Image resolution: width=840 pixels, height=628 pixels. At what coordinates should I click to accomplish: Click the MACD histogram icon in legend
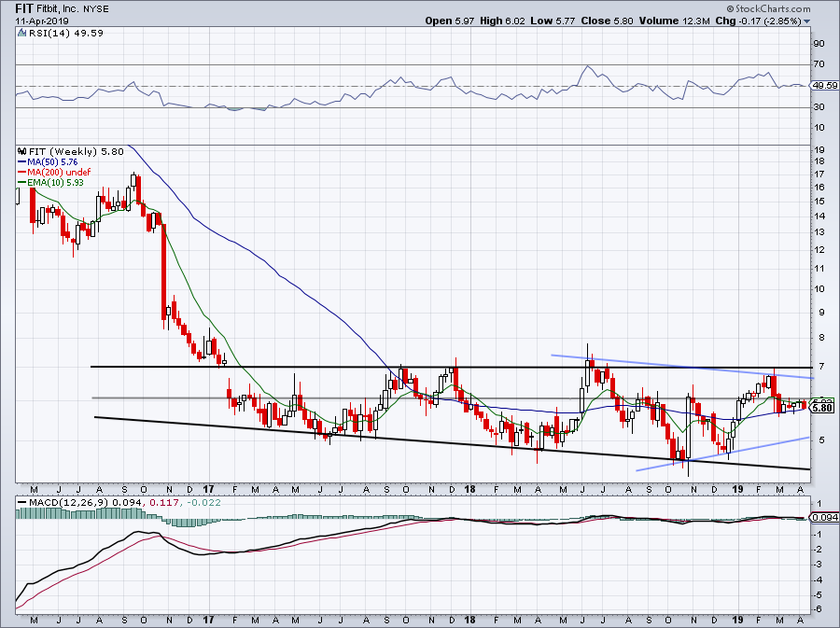click(x=21, y=504)
